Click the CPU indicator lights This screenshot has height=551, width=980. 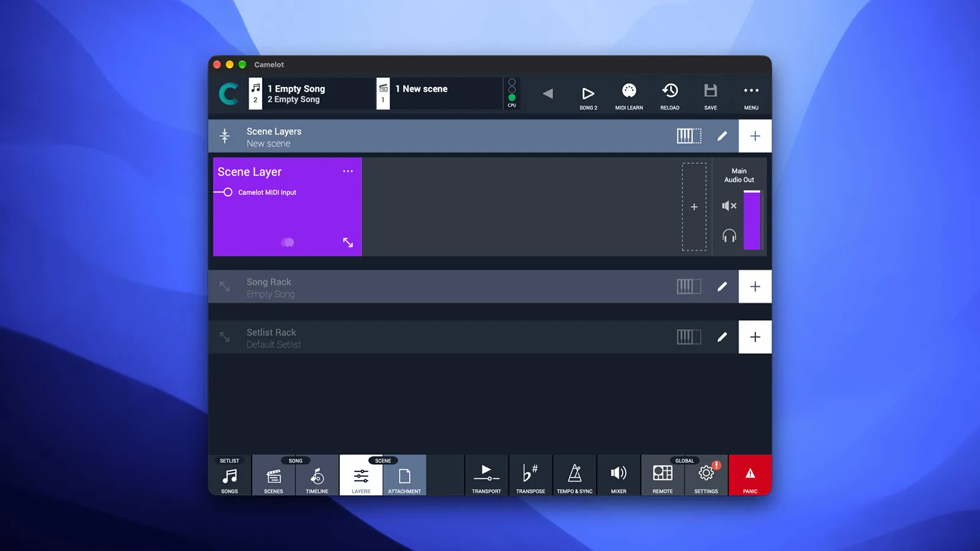click(x=512, y=93)
